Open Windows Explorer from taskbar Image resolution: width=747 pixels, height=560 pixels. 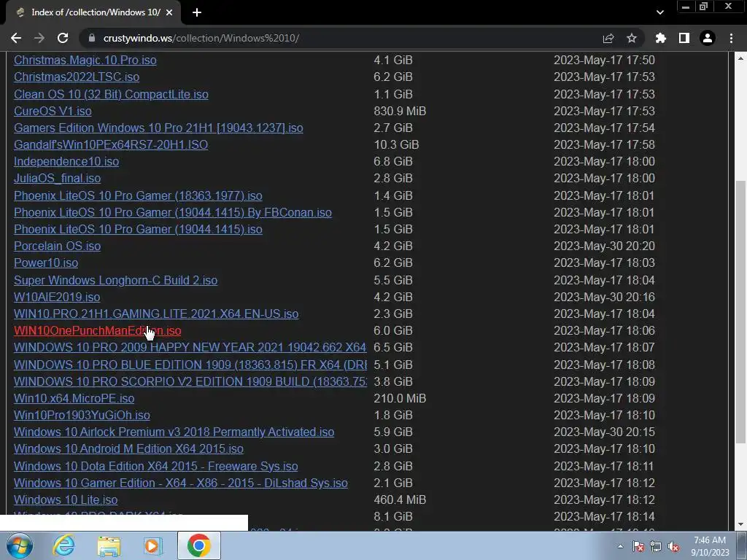(109, 545)
